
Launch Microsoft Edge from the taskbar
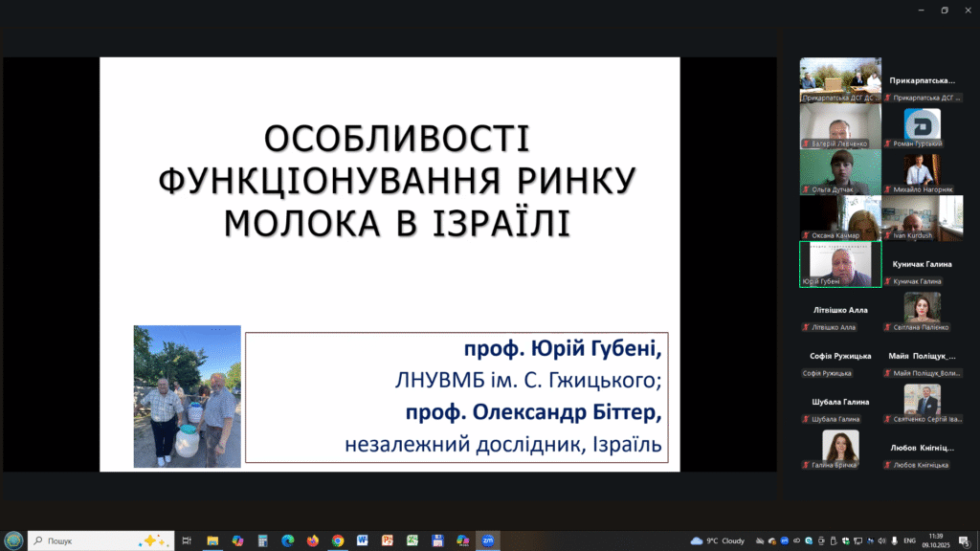287,540
